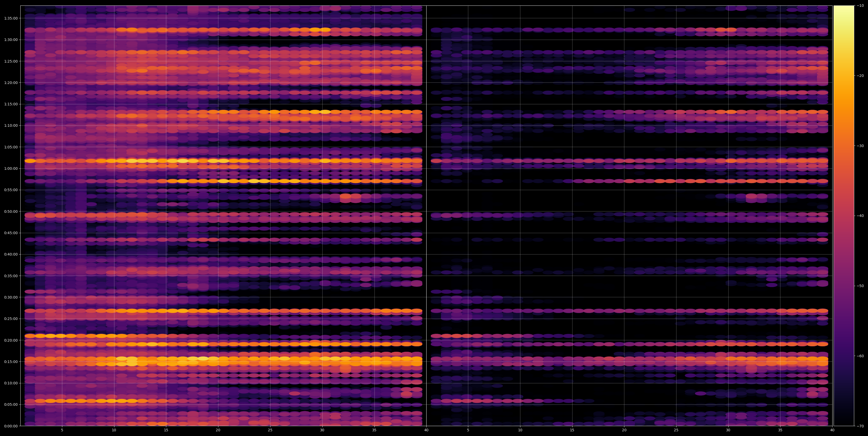
Task: Select x-axis label 30 under right heatmap
Action: [x=728, y=430]
